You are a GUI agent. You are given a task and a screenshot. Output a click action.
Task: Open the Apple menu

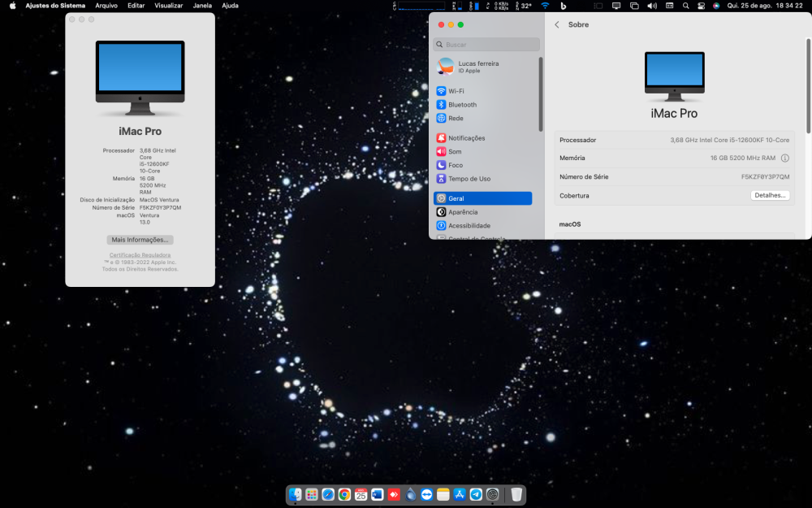click(x=12, y=6)
